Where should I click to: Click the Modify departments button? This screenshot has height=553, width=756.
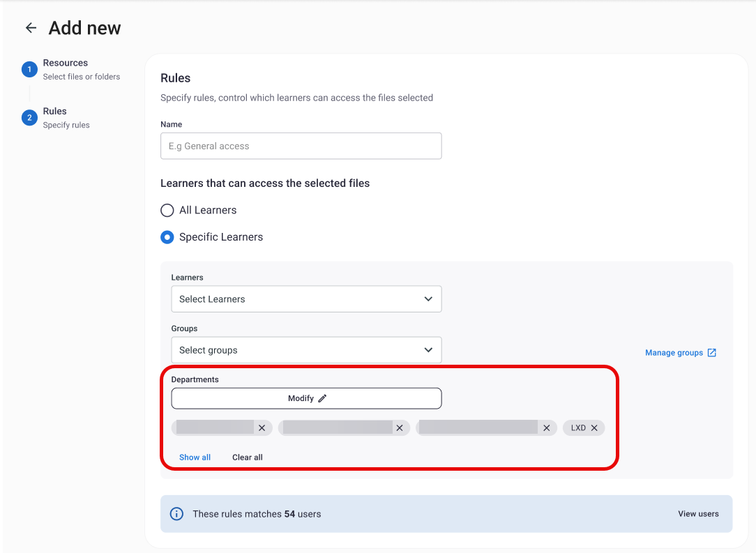306,398
